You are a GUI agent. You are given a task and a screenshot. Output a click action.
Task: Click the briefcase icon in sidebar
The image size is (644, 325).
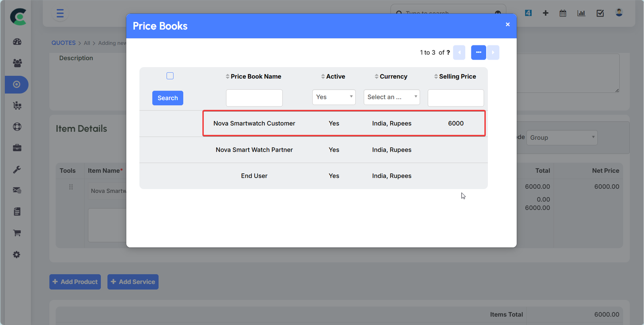coord(17,148)
